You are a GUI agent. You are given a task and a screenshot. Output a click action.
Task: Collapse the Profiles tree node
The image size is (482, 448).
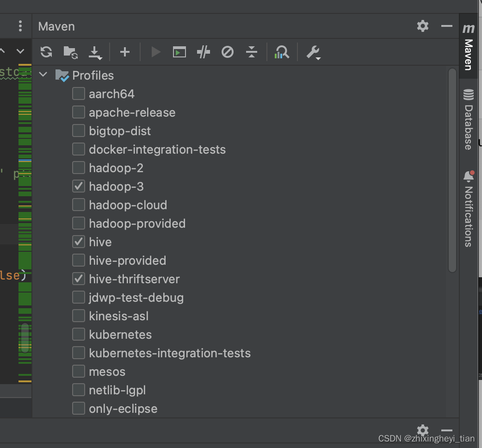point(43,75)
